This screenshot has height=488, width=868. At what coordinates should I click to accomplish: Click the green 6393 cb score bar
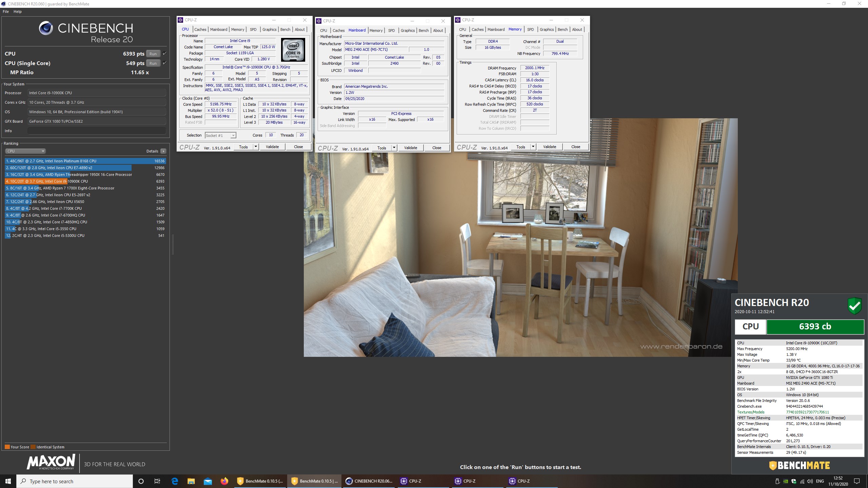815,327
